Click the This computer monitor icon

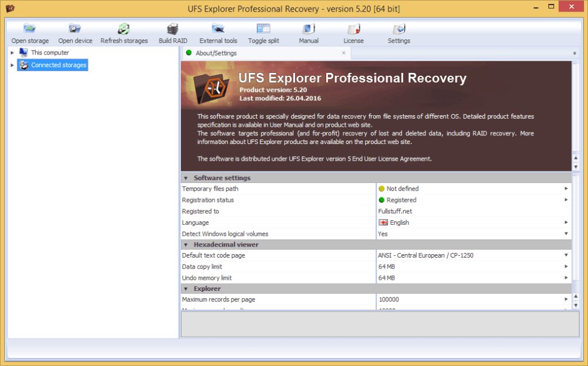click(24, 52)
